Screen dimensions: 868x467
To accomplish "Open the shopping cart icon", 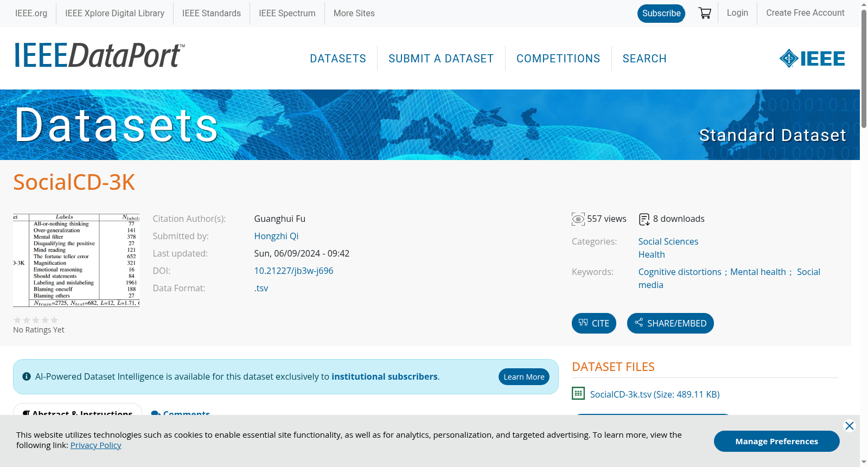I will (705, 13).
